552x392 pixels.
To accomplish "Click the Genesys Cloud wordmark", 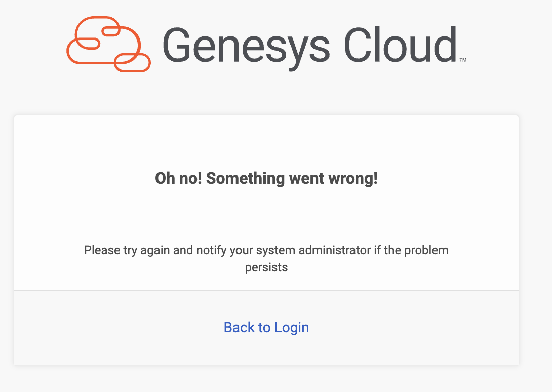I will (x=309, y=45).
